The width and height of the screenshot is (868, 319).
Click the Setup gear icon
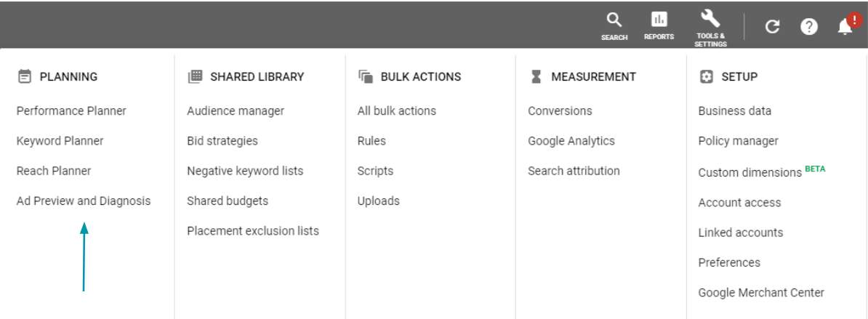click(706, 76)
